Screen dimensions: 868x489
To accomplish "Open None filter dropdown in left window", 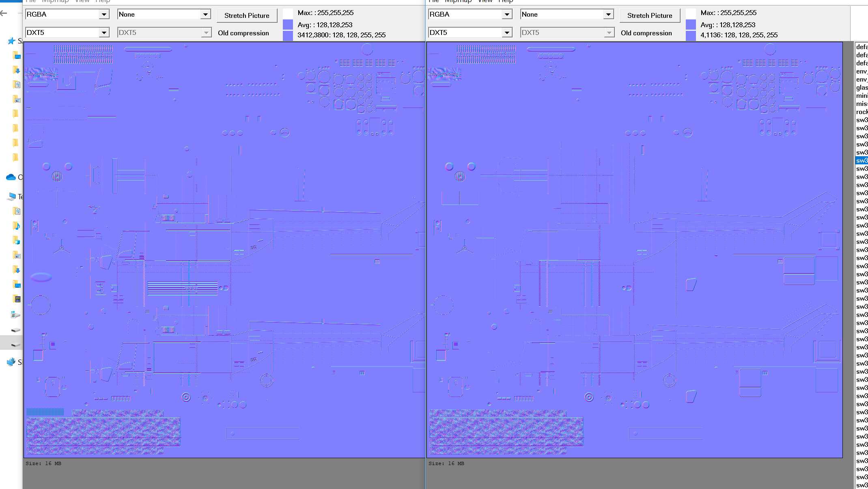I will (x=164, y=14).
